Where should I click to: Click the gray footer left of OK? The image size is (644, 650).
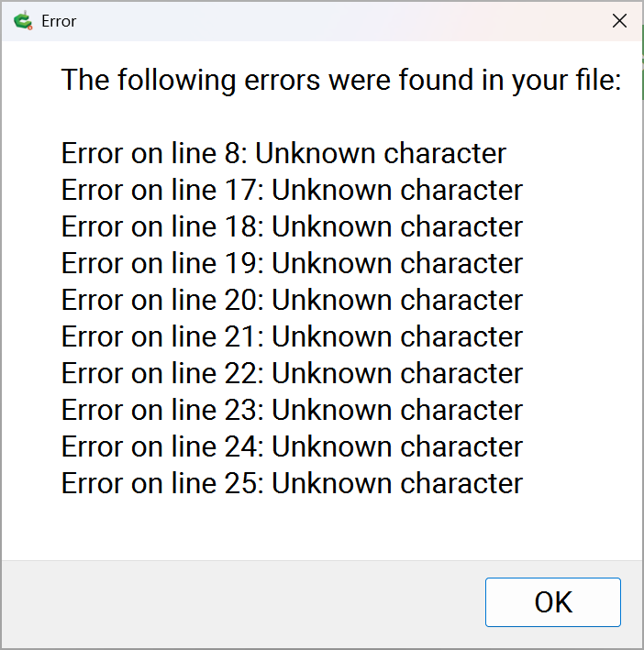[x=239, y=602]
